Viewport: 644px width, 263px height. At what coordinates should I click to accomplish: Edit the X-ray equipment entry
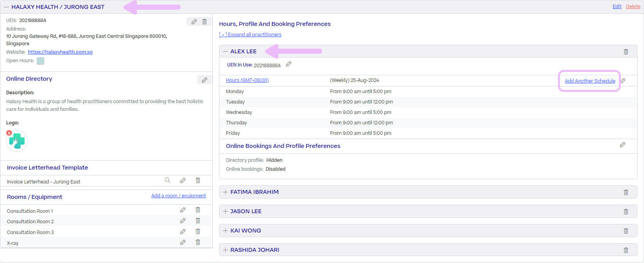coord(183,243)
